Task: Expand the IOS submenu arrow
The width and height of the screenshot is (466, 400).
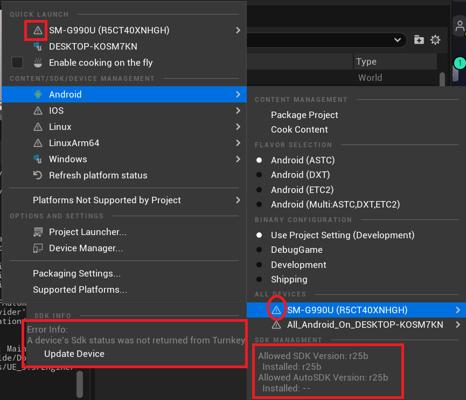Action: click(238, 111)
